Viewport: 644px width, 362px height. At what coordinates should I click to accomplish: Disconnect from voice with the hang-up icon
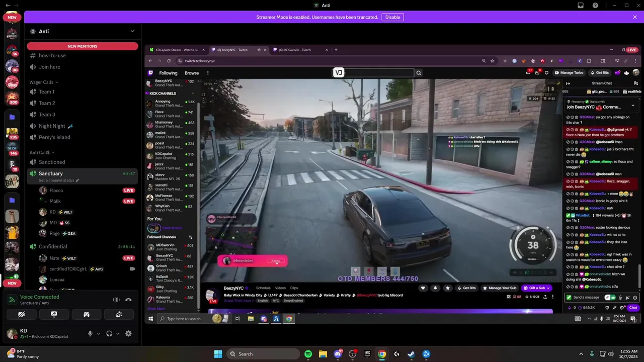128,300
